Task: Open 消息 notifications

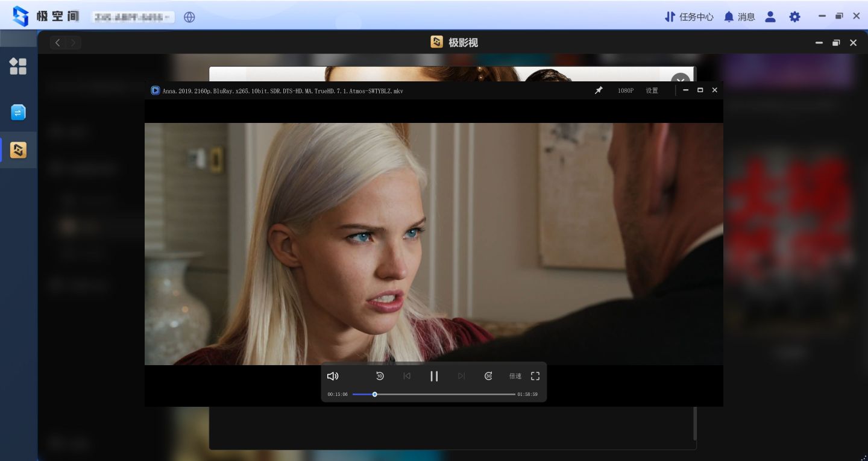Action: (739, 17)
